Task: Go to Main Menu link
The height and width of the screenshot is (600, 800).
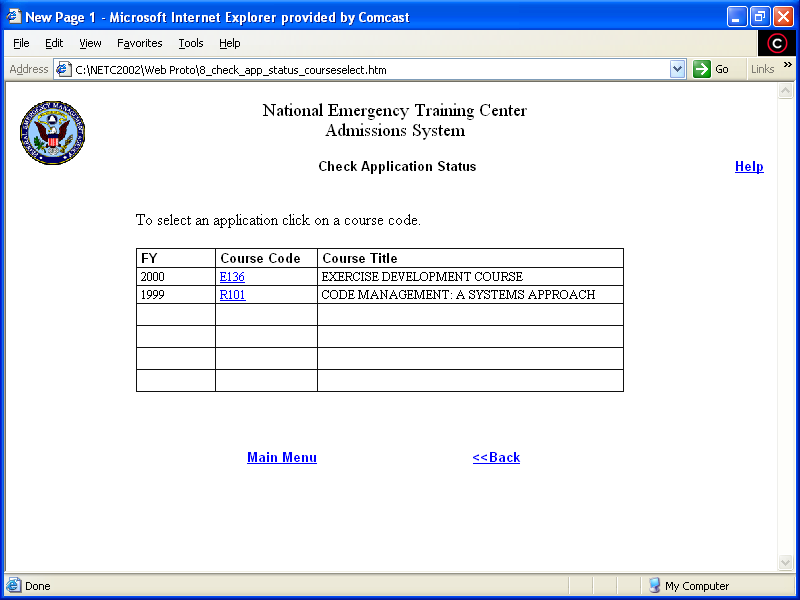Action: [282, 458]
